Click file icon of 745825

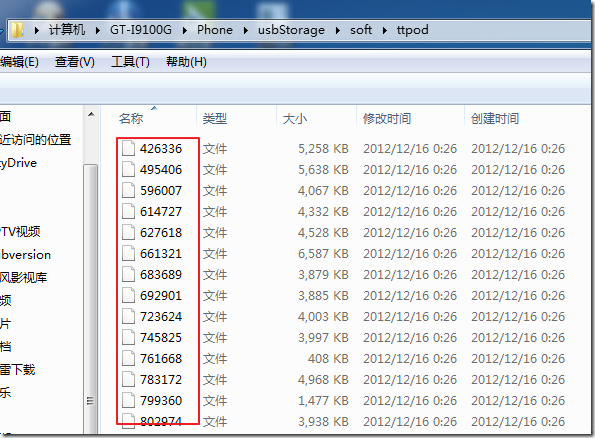pyautogui.click(x=128, y=337)
